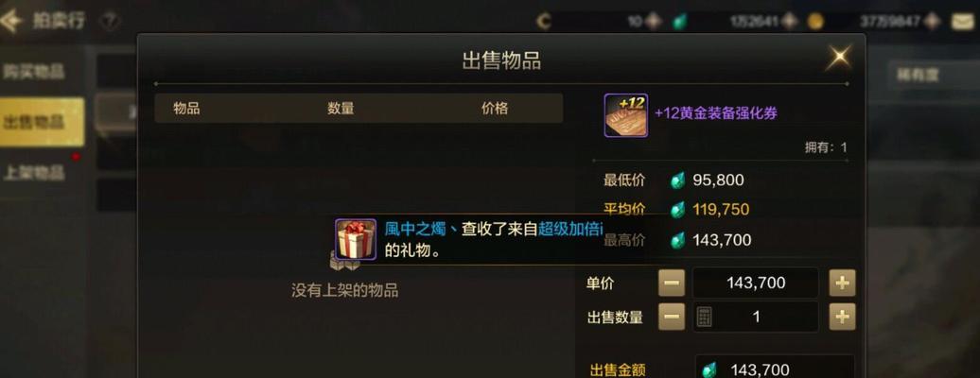Decrease 单价 with the minus button

[x=672, y=283]
